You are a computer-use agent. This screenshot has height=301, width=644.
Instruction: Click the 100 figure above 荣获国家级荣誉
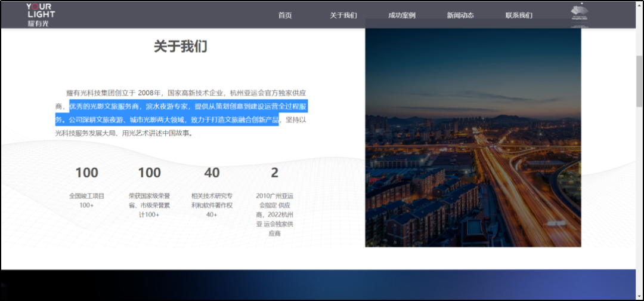point(149,173)
